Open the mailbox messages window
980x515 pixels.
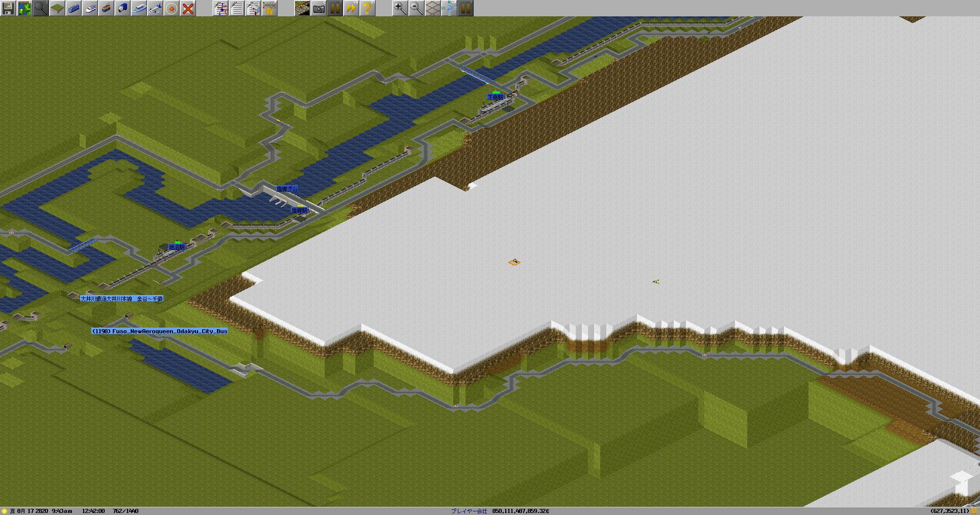tap(253, 8)
